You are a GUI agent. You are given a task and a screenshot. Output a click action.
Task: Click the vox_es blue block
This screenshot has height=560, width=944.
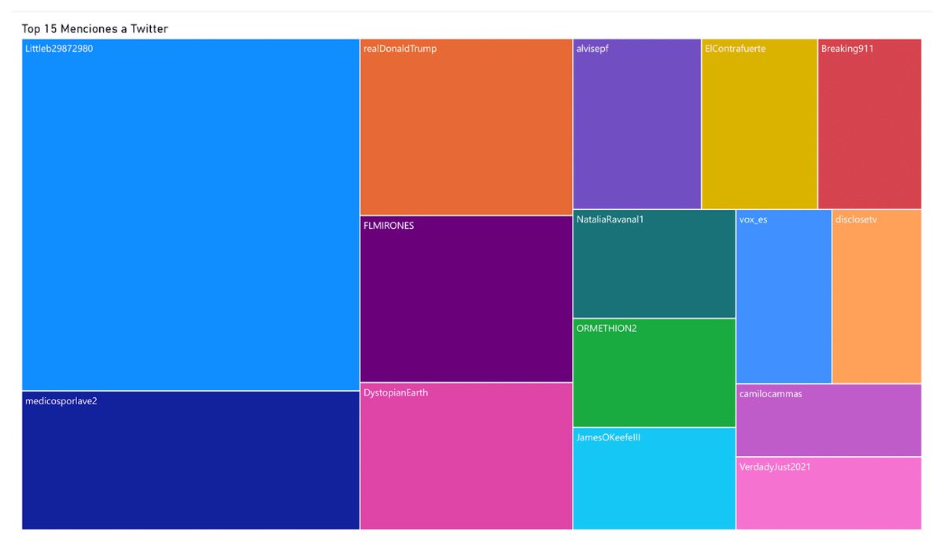click(784, 297)
